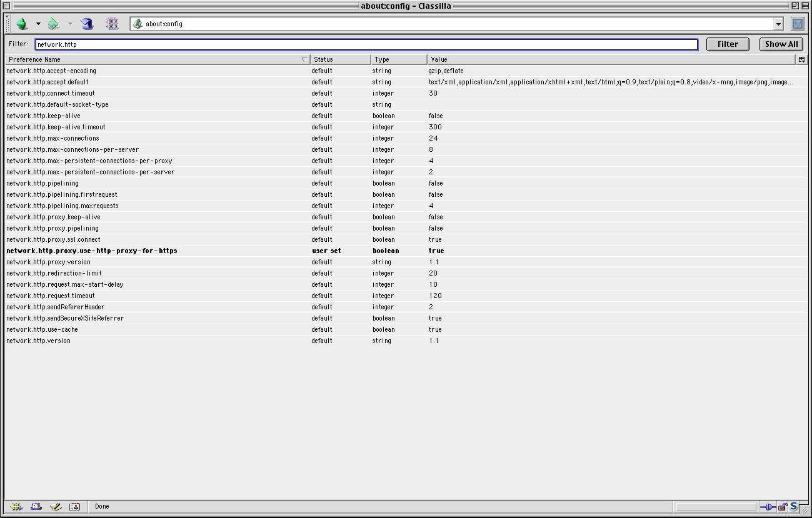Viewport: 812px width, 518px height.
Task: Select network.http.max-persistent-connections-per-server preference
Action: (x=406, y=172)
